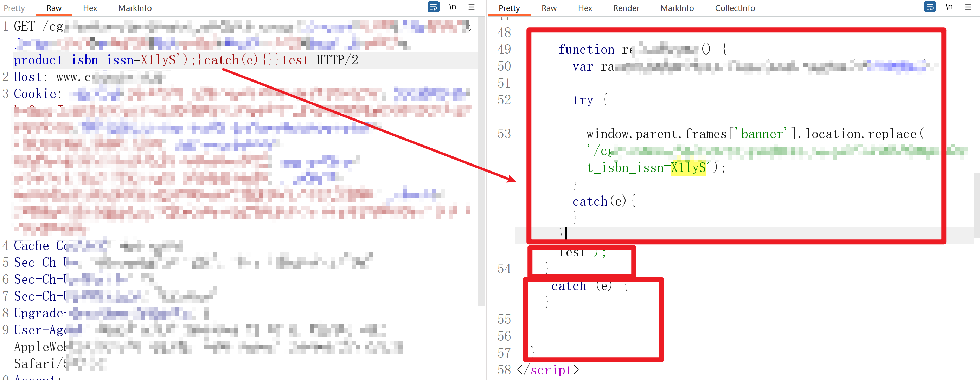Image resolution: width=980 pixels, height=380 pixels.
Task: Click 'function' keyword on response line 49
Action: click(x=586, y=50)
